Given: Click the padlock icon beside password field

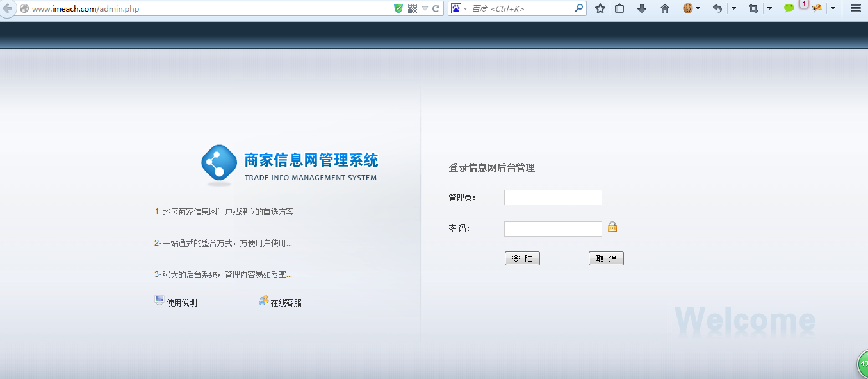Looking at the screenshot, I should [612, 226].
